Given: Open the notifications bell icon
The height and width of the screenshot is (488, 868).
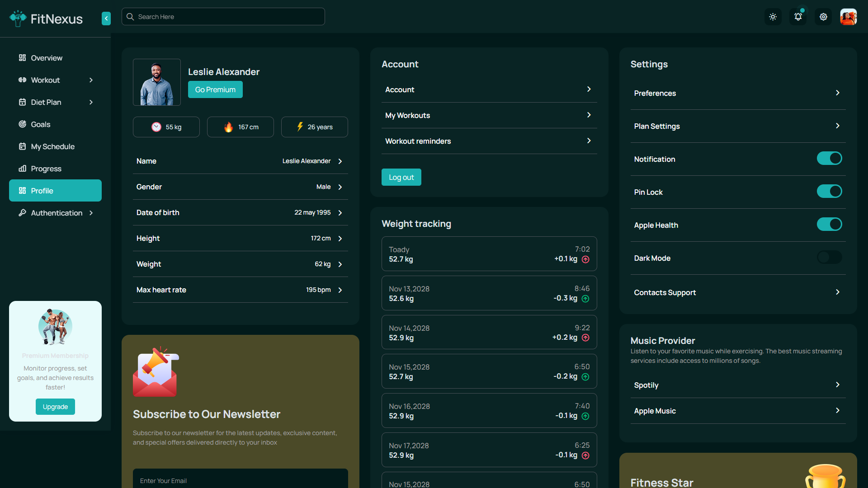Looking at the screenshot, I should (x=798, y=16).
